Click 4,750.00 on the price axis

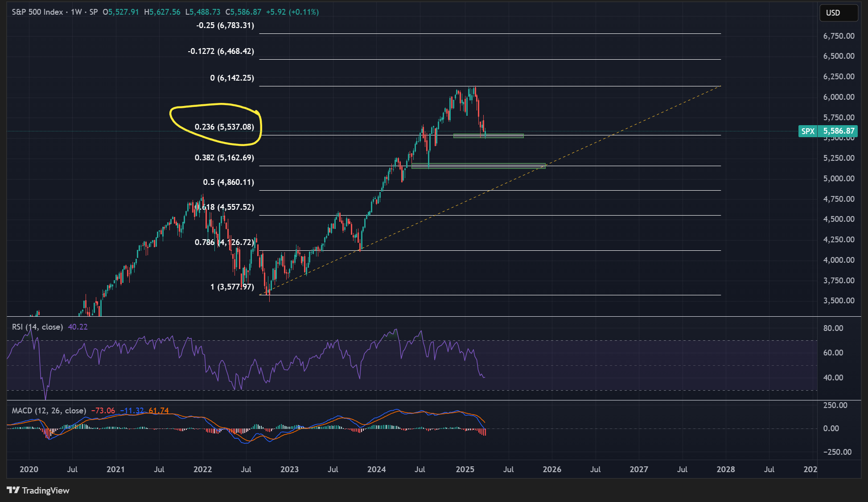tap(839, 199)
